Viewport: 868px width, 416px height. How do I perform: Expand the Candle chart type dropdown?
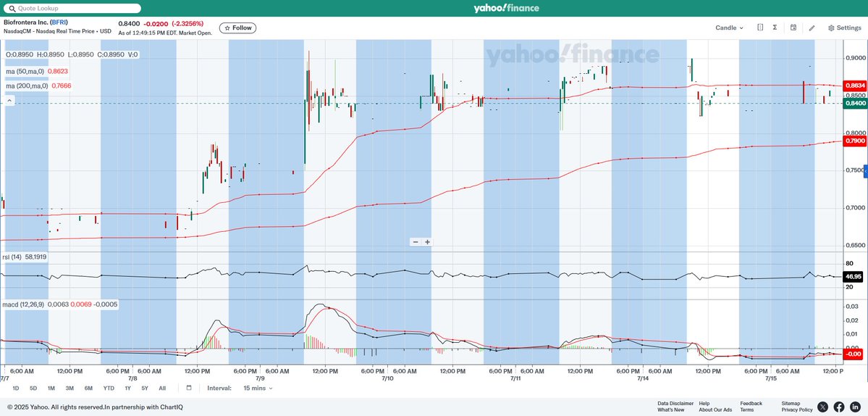[730, 28]
